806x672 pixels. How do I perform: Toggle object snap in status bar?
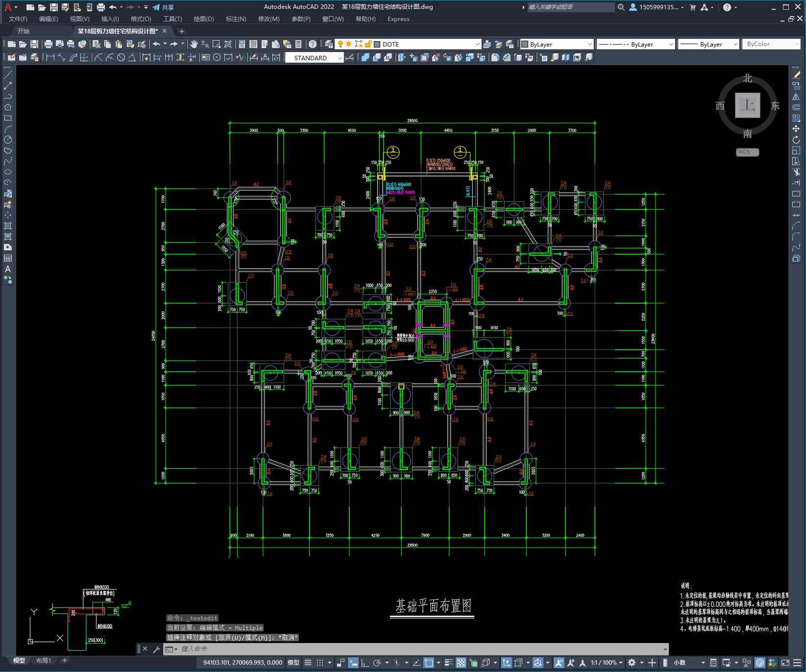pos(429,663)
